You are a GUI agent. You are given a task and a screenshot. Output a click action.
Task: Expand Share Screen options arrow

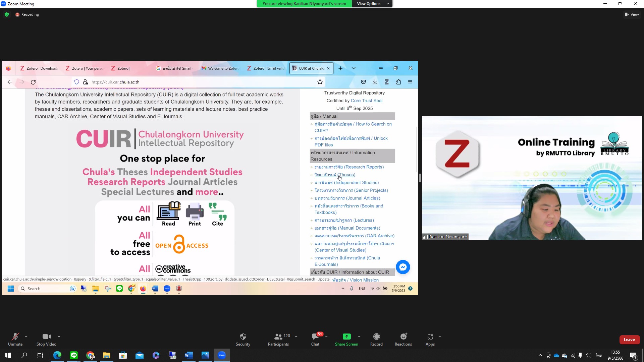359,337
